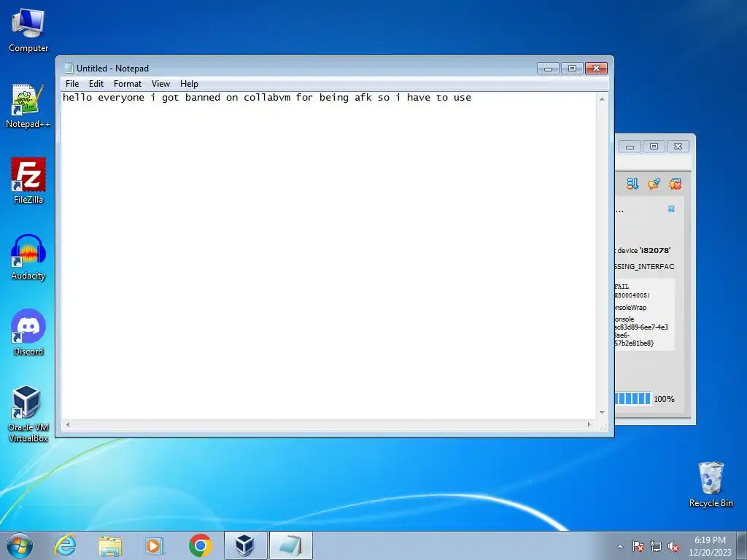Click Notepad vertical scrollbar down arrow

602,413
